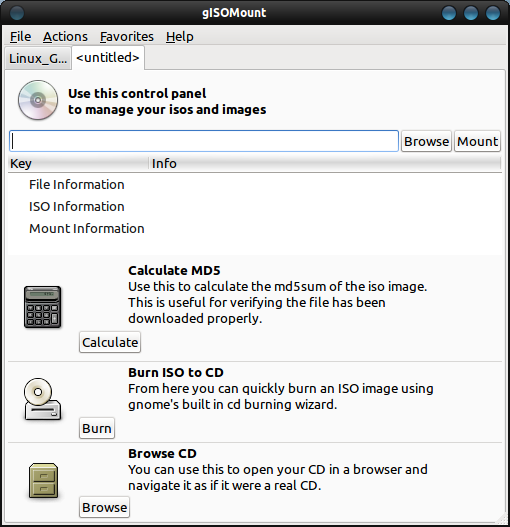Screen dimensions: 510x527
Task: Click the file cabinet Browse CD icon
Action: pos(43,480)
